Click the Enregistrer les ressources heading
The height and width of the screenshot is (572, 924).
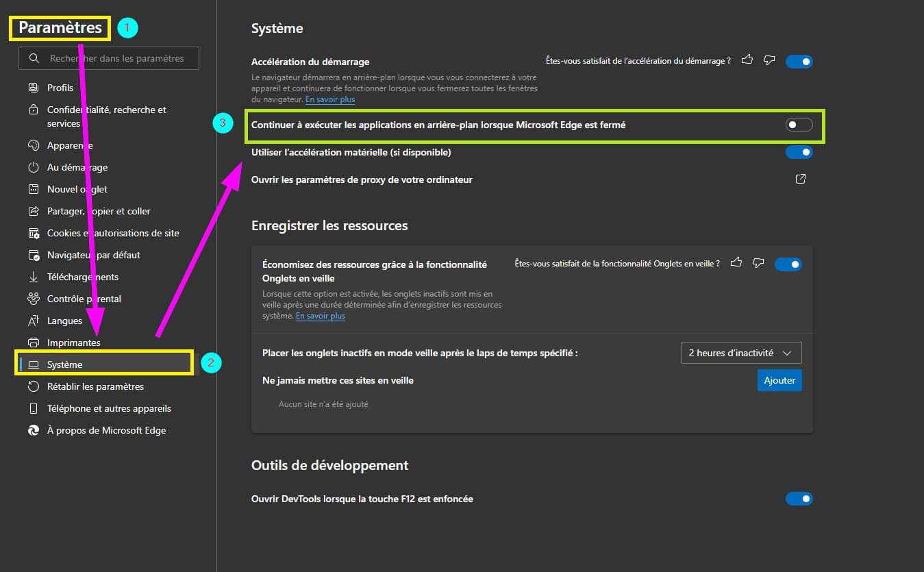(329, 225)
